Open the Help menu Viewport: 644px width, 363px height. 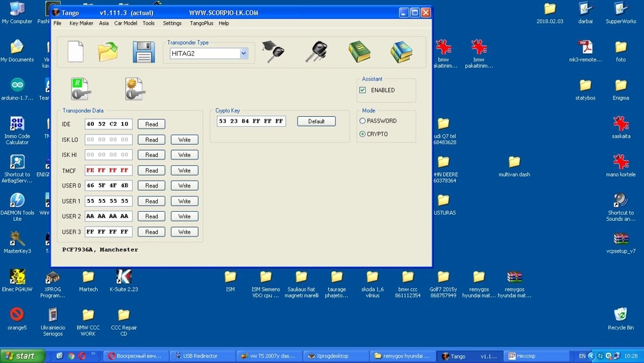coord(224,23)
